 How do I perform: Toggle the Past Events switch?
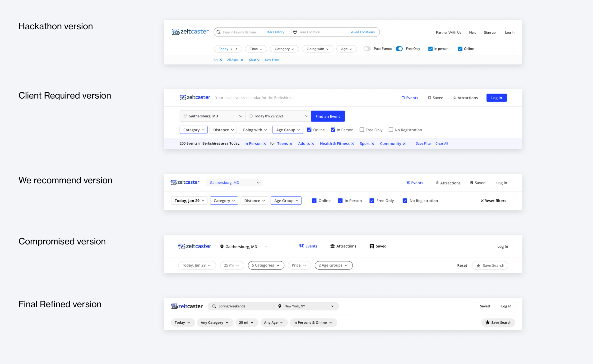click(x=367, y=49)
